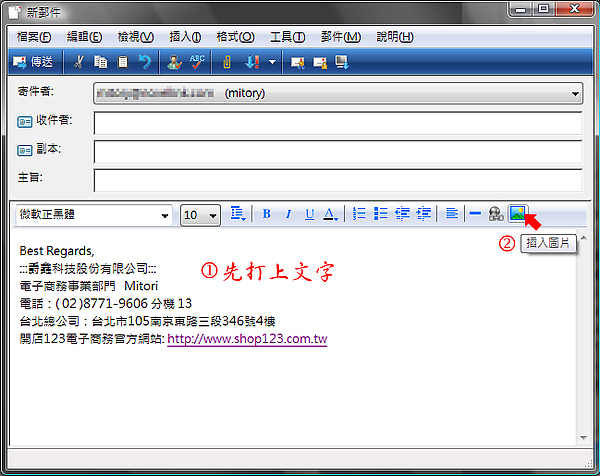
Task: Toggle italic formatting
Action: (289, 214)
